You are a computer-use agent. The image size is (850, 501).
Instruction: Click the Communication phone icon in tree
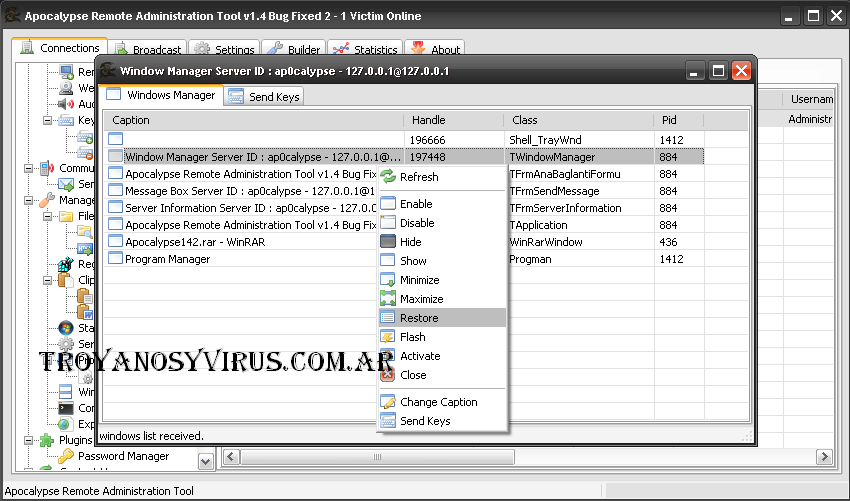click(48, 168)
